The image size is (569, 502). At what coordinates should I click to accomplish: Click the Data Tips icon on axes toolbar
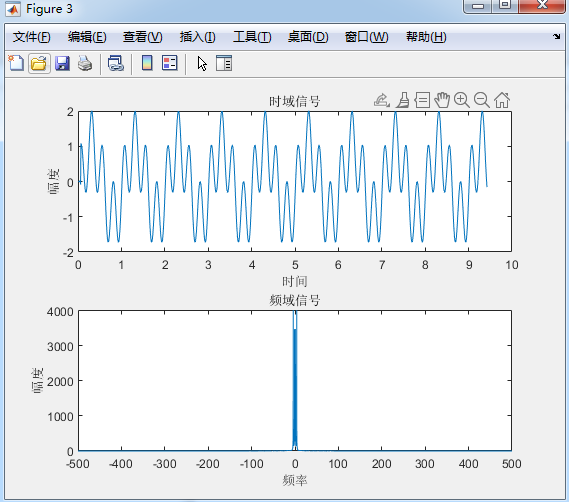(x=422, y=100)
